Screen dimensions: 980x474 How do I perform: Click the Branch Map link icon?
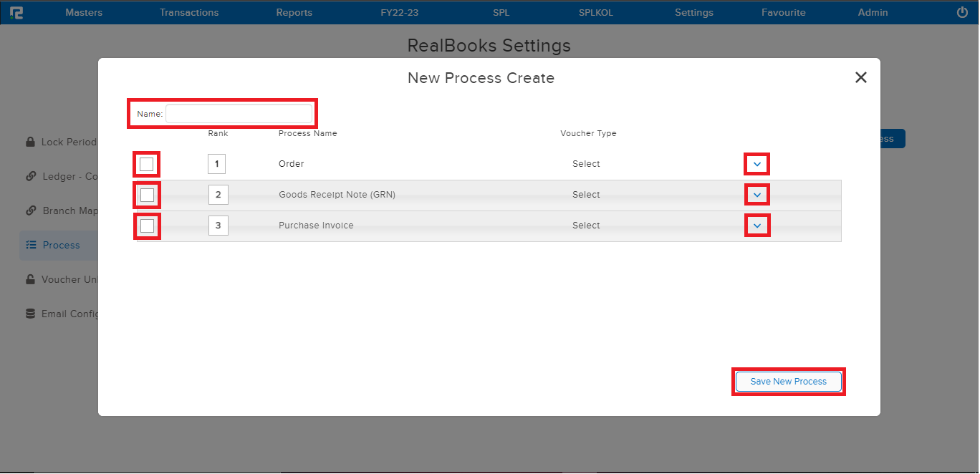point(30,211)
